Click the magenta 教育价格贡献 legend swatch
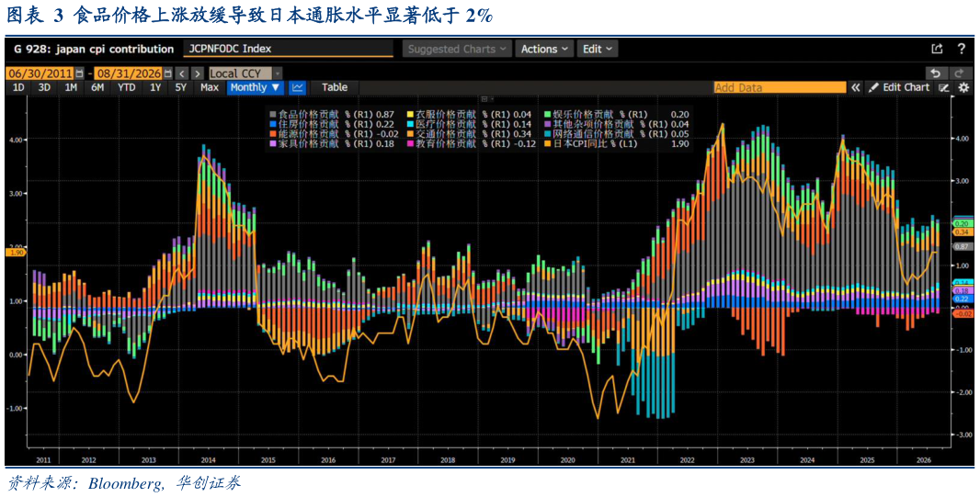This screenshot has width=980, height=497. pos(410,143)
